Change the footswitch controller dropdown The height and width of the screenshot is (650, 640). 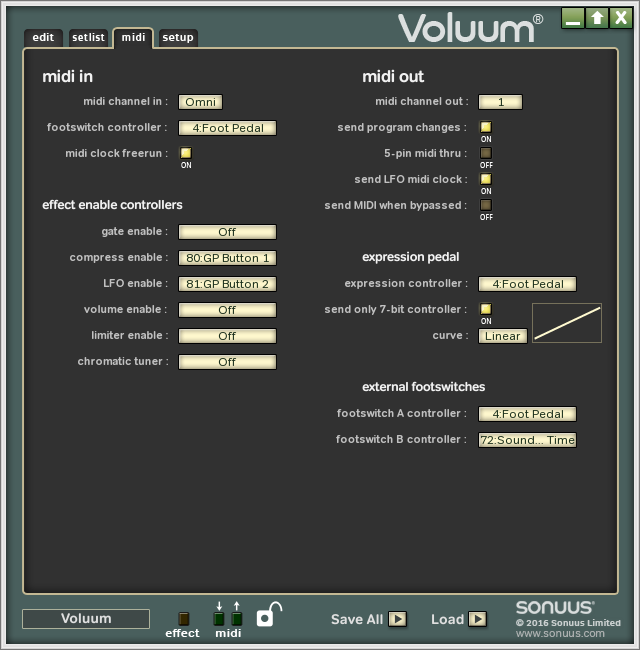pyautogui.click(x=227, y=128)
